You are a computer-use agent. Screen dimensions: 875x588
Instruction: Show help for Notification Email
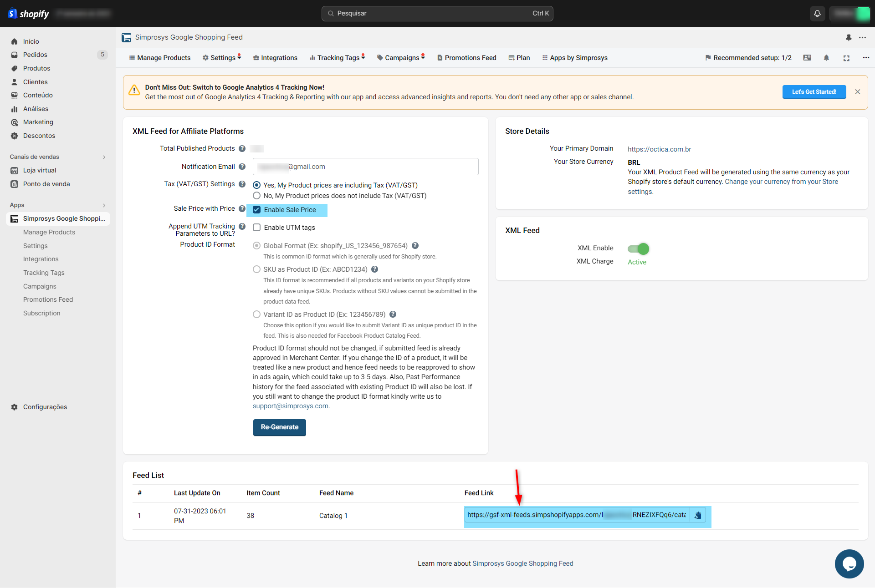click(x=242, y=167)
